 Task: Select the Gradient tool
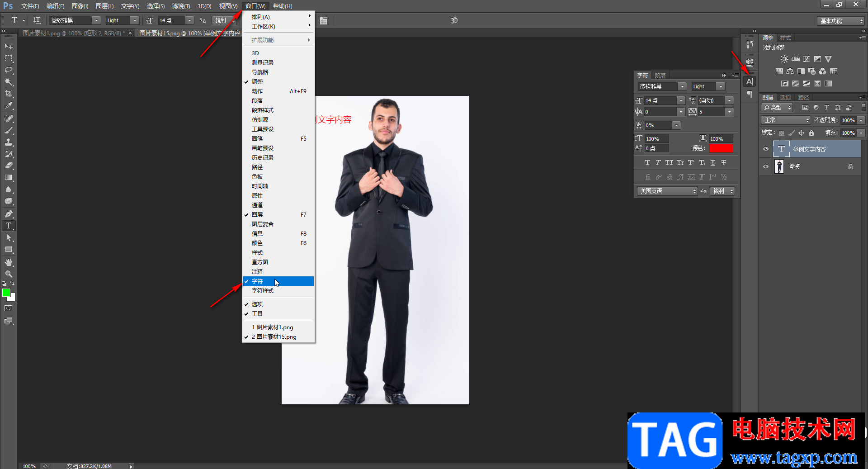9,177
